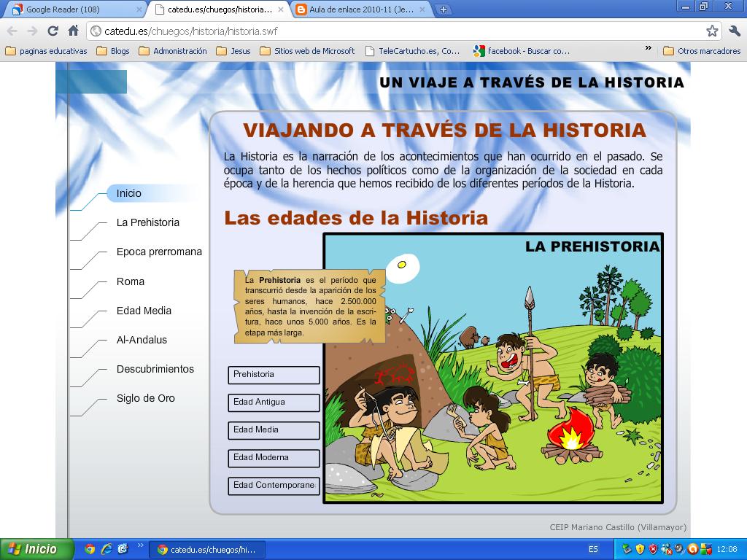Image resolution: width=747 pixels, height=560 pixels.
Task: Open the paginas educativas bookmark folder
Action: point(46,51)
